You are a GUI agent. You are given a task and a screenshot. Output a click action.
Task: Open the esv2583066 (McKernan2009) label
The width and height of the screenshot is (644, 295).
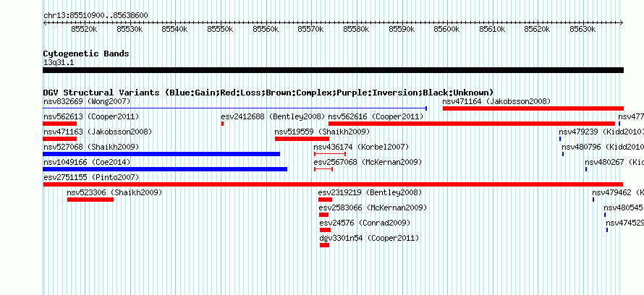point(373,208)
